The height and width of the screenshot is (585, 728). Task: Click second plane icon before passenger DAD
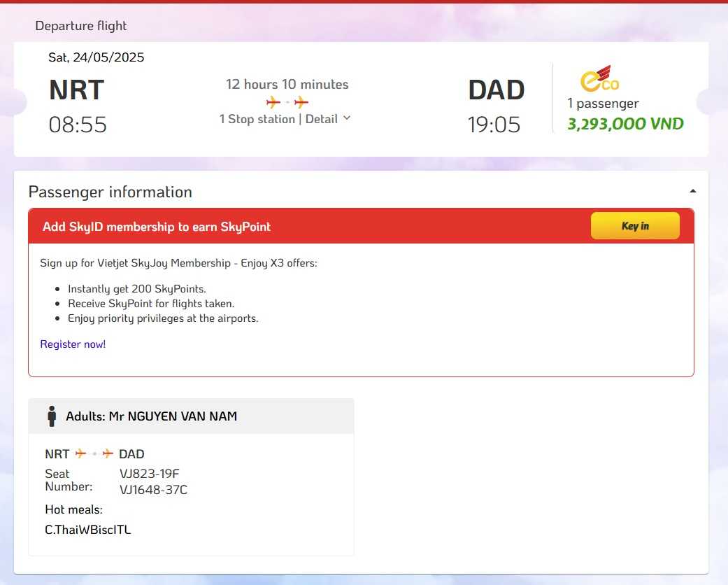click(x=108, y=453)
